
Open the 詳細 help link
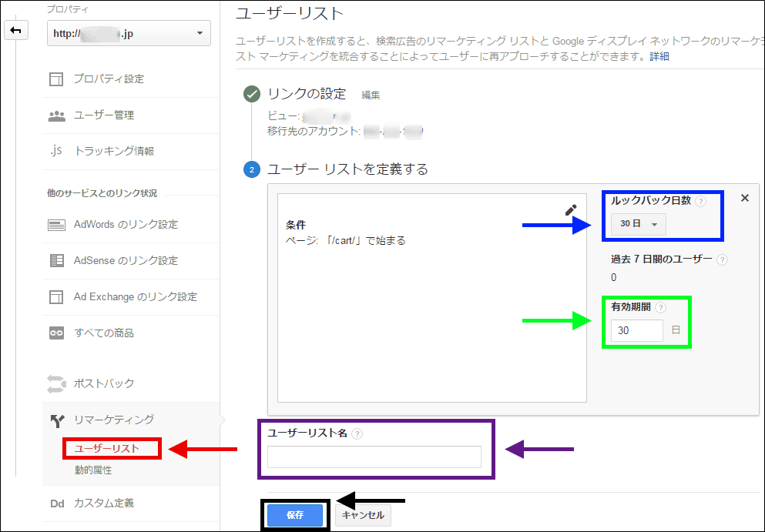coord(659,56)
